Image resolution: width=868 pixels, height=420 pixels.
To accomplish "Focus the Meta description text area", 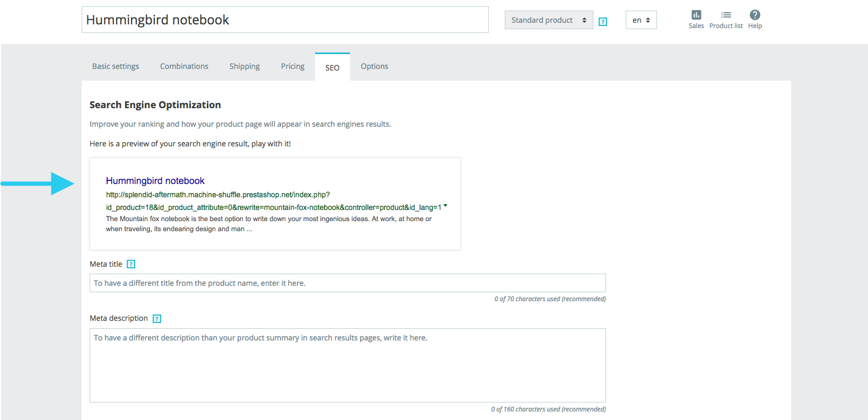I will click(348, 365).
